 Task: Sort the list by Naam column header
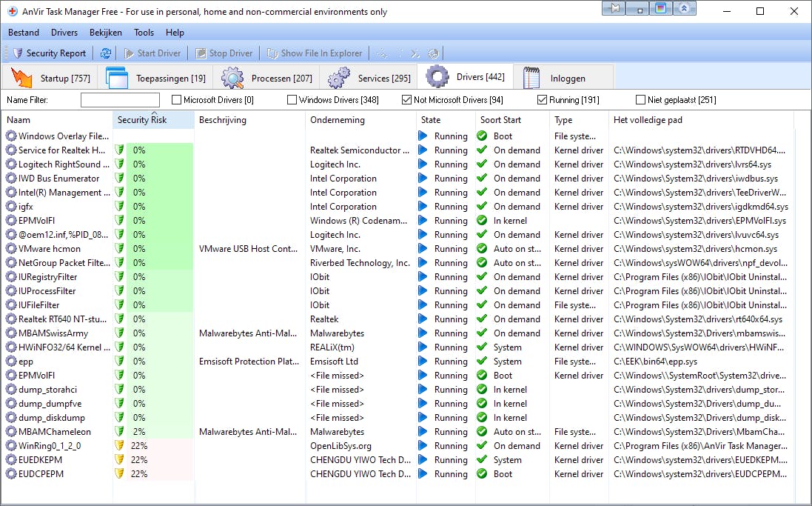(x=19, y=120)
